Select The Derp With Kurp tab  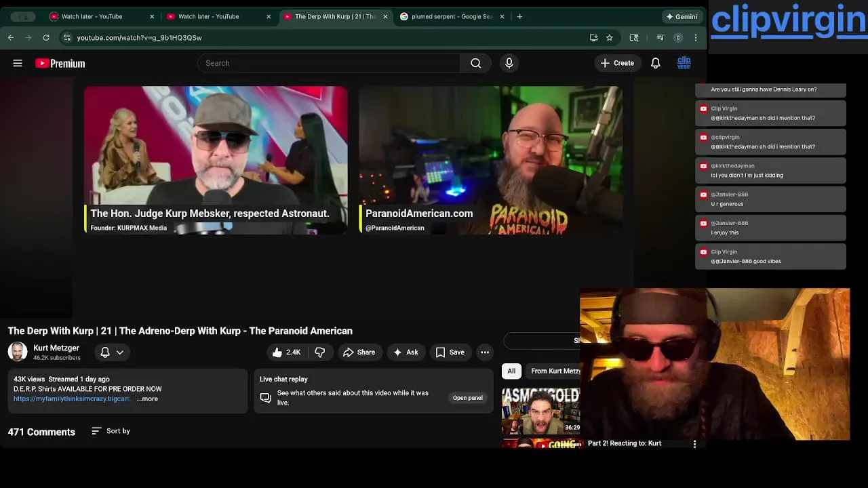(335, 16)
